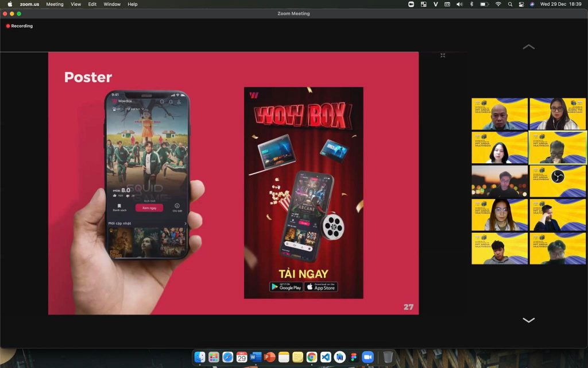The image size is (588, 368).
Task: Select the man in dark suit tile
Action: [x=558, y=215]
